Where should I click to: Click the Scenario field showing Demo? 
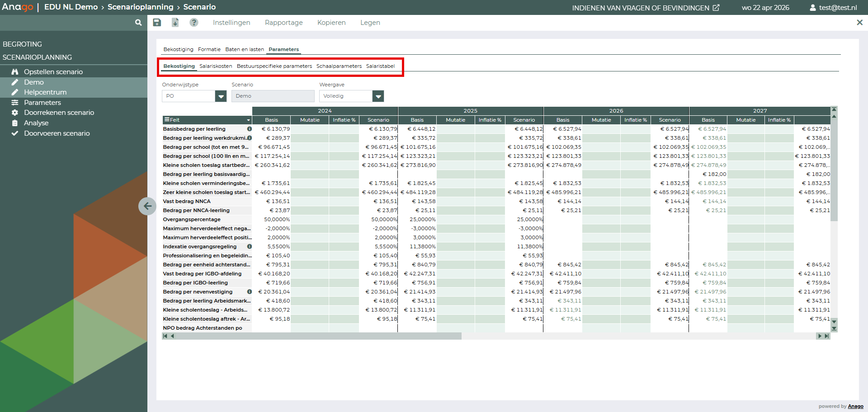point(273,96)
